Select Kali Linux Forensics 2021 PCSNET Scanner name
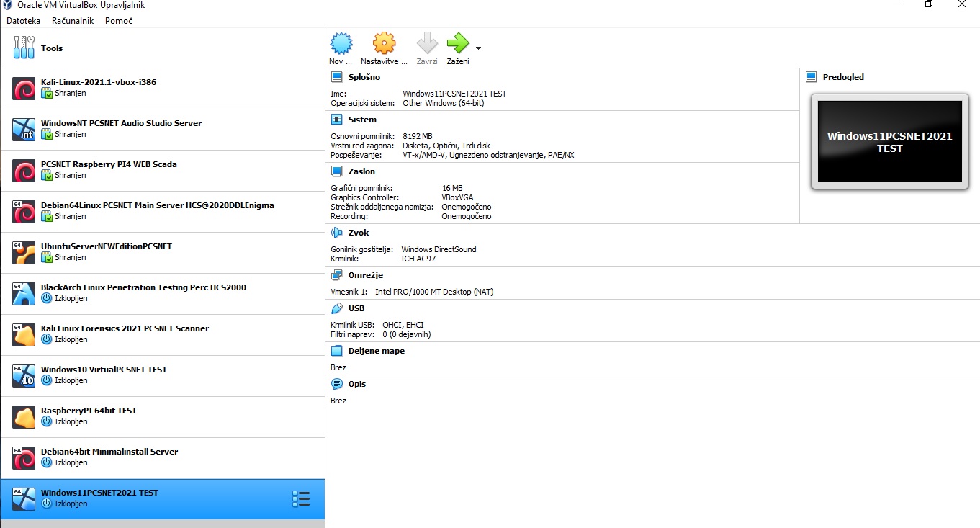 coord(125,328)
